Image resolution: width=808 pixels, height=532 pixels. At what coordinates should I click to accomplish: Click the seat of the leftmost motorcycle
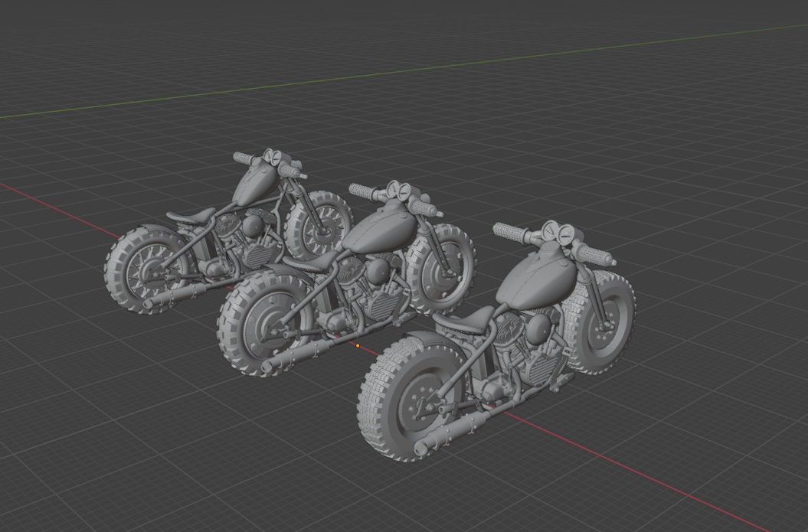[190, 215]
